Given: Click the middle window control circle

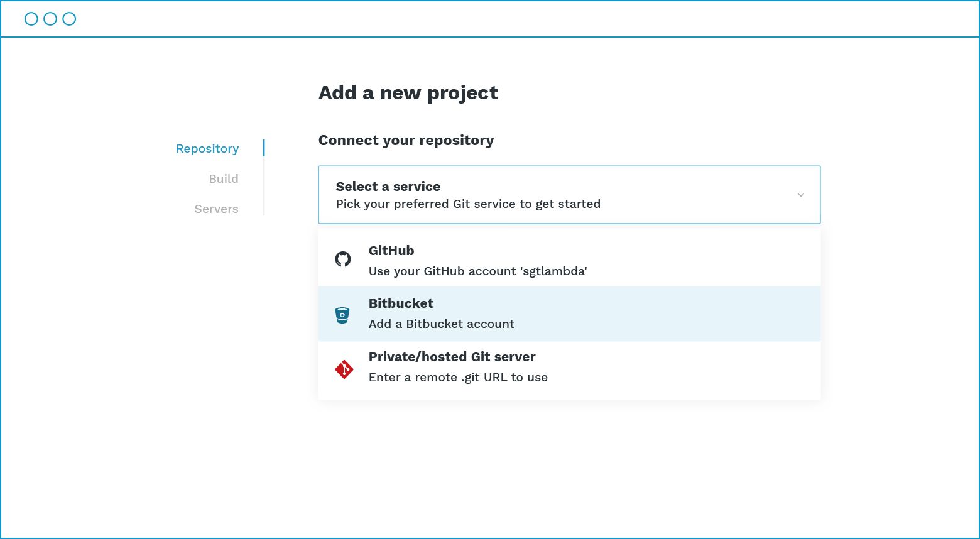Looking at the screenshot, I should [50, 19].
